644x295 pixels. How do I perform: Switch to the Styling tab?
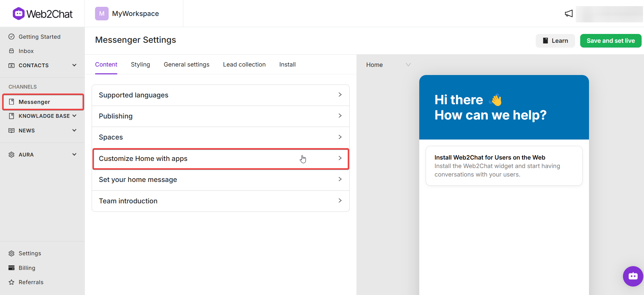coord(141,64)
